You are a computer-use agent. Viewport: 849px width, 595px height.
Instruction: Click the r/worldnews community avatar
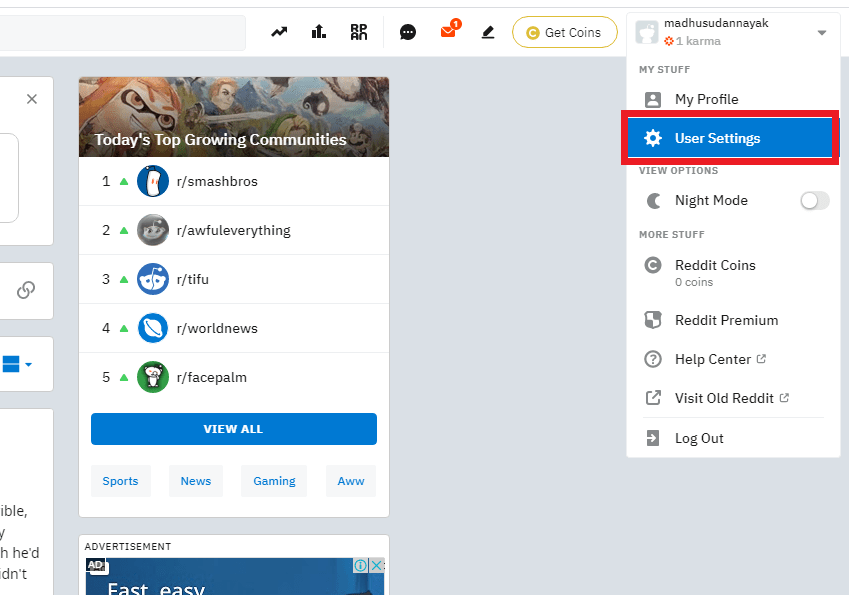click(x=153, y=328)
